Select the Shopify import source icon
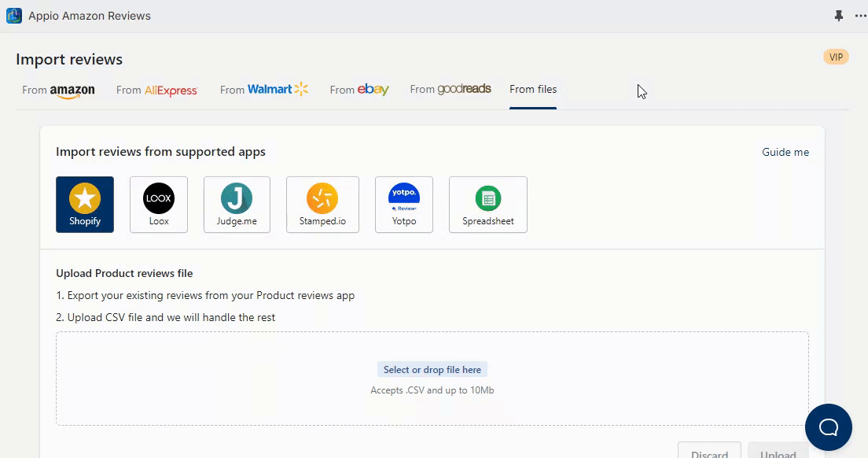 point(85,205)
